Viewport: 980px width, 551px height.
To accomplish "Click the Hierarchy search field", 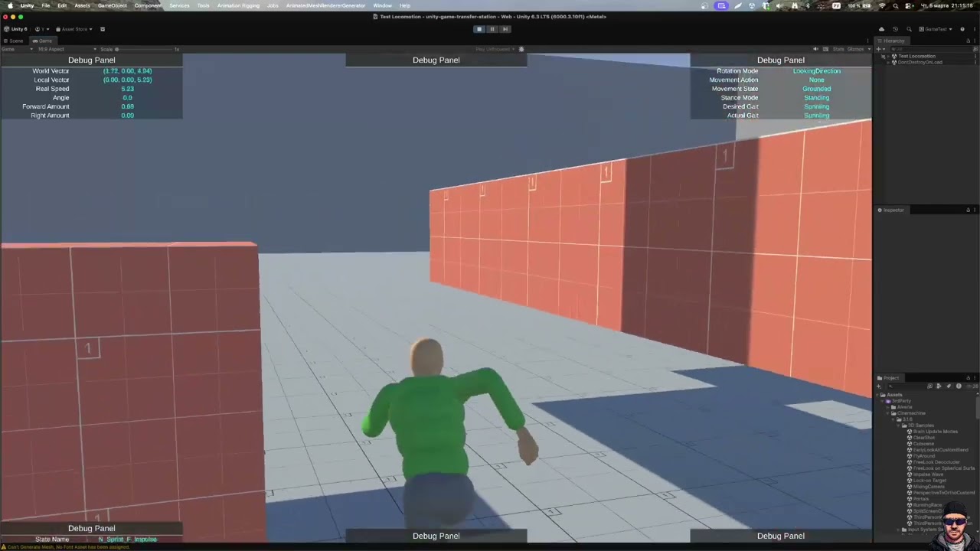I will 929,49.
